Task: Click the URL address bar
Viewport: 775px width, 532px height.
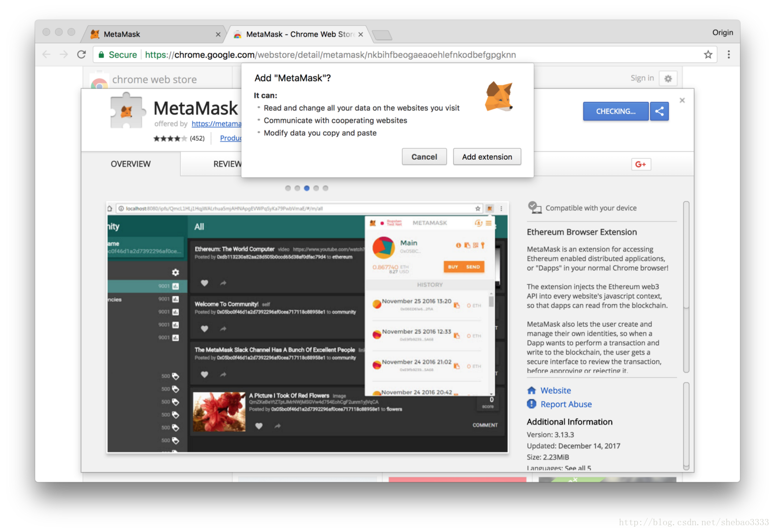Action: (x=405, y=55)
